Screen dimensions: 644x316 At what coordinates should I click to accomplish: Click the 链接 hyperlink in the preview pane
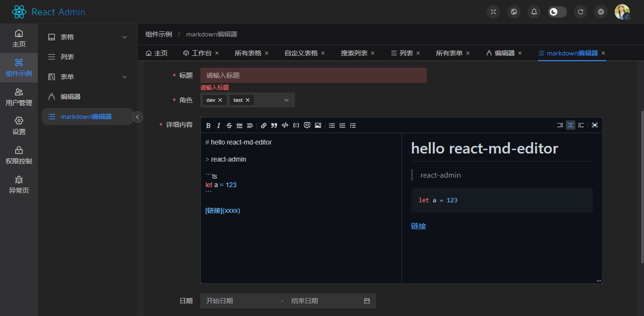coord(419,226)
